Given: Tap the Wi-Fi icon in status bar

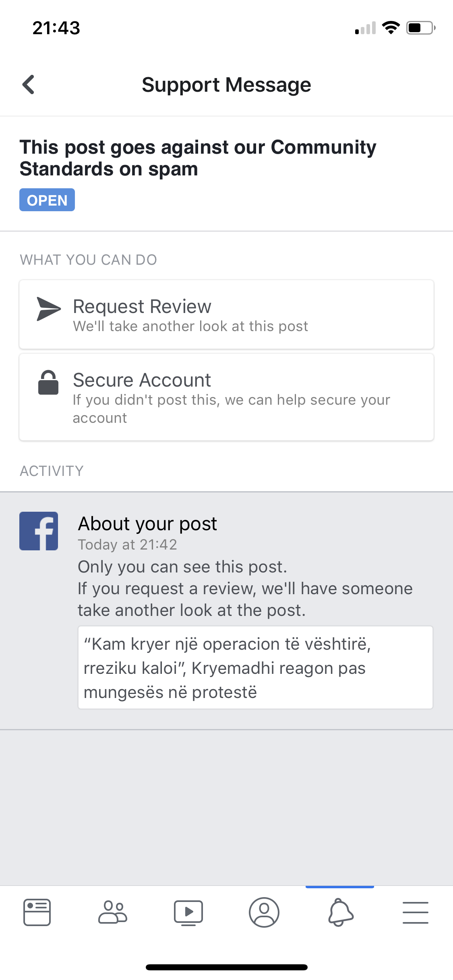Looking at the screenshot, I should tap(391, 28).
